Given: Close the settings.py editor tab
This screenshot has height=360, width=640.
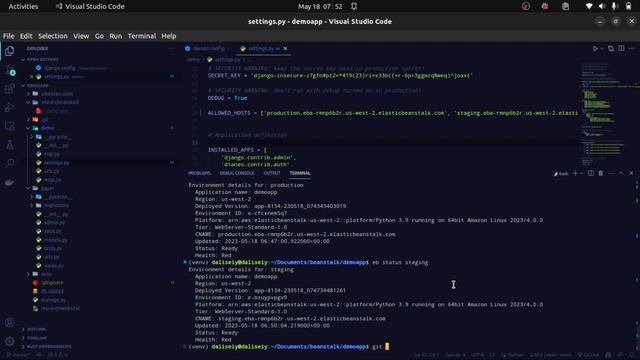Looking at the screenshot, I should pos(285,49).
